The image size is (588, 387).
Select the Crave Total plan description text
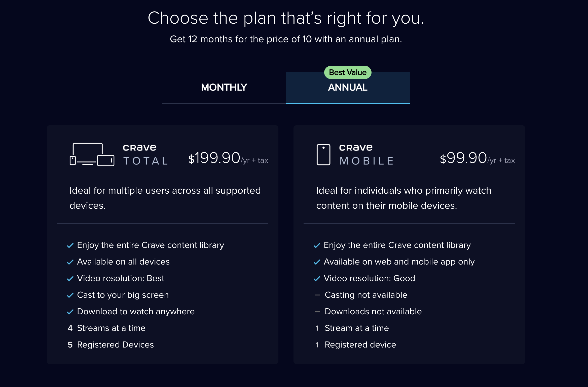tap(165, 198)
